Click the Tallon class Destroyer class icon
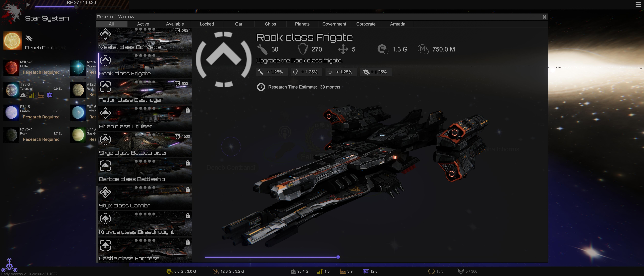 coord(105,87)
